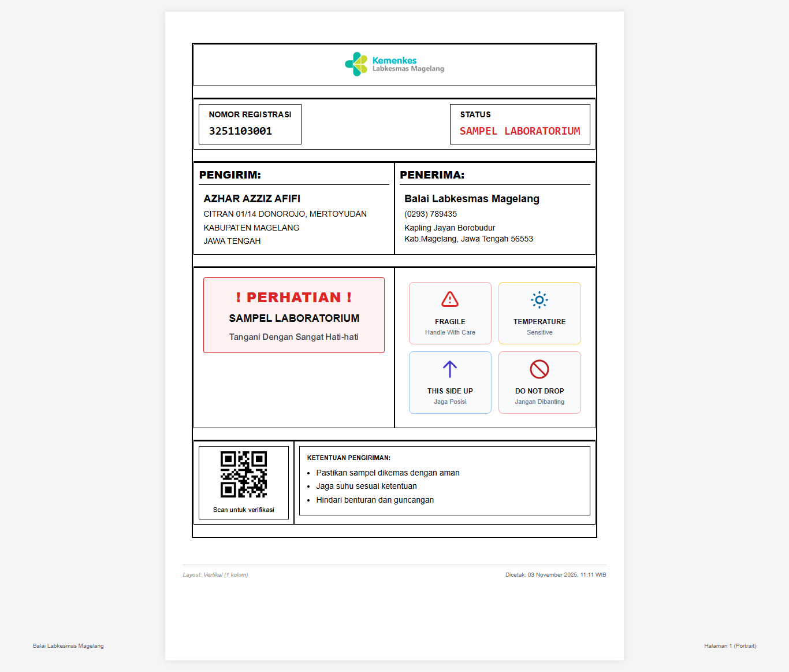Click phone number (0293) 789435
The width and height of the screenshot is (789, 672).
(x=431, y=214)
